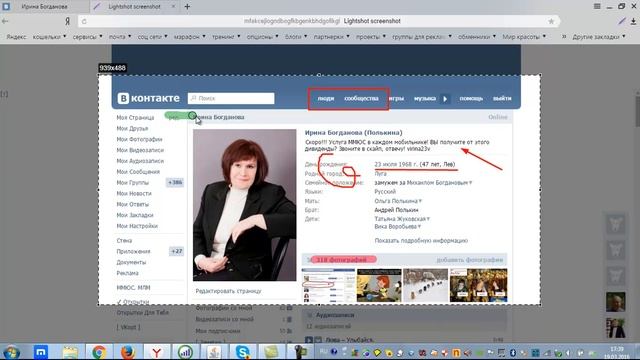Click inside the VK Поиск search field
Viewport: 640px width, 360px height.
pos(231,98)
